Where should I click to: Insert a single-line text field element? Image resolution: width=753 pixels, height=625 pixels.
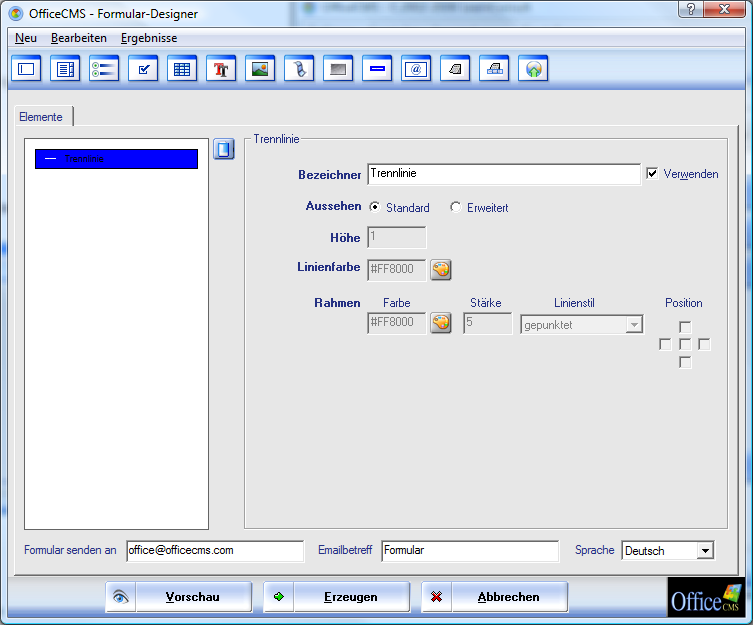pyautogui.click(x=26, y=69)
